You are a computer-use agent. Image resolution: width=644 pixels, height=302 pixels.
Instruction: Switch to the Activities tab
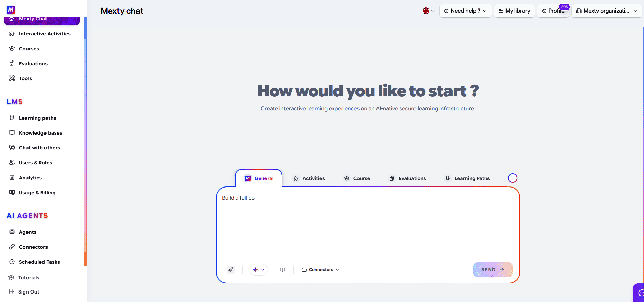point(309,178)
